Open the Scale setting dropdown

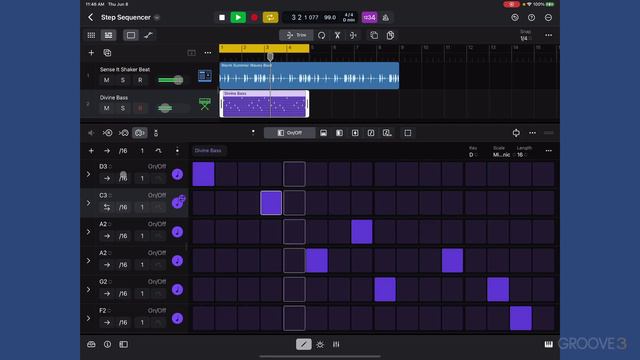click(x=502, y=155)
